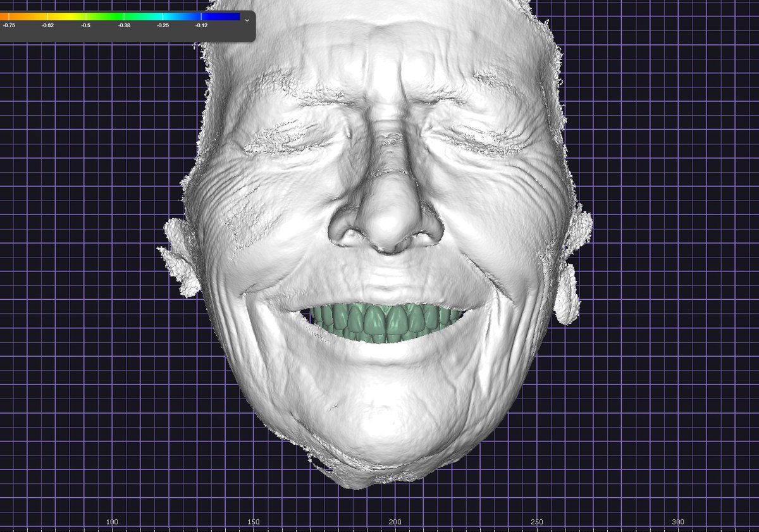Click the 300 ruler label at bottom
Screen dimensions: 759x532
678,522
